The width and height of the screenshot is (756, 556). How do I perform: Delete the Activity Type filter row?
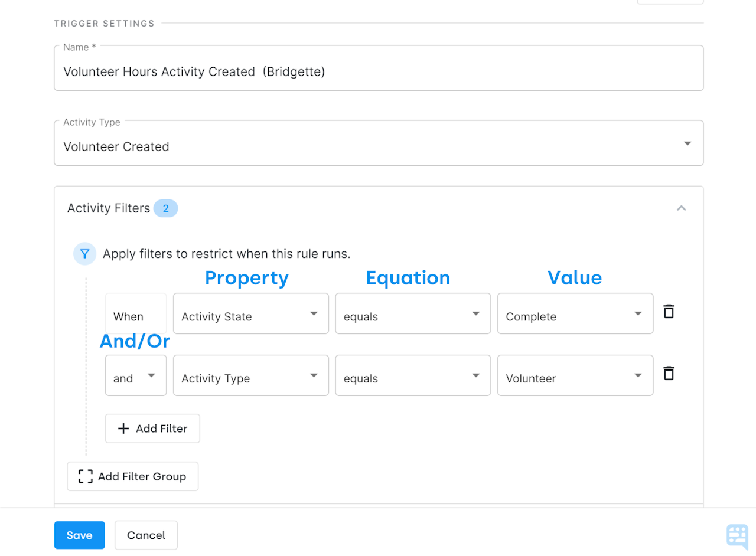tap(668, 373)
